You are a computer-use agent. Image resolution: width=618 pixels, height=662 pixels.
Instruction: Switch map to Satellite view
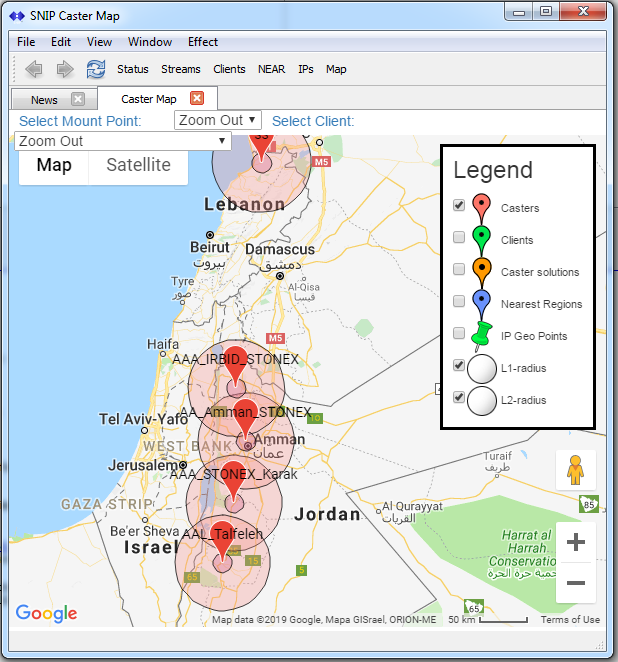[x=138, y=165]
